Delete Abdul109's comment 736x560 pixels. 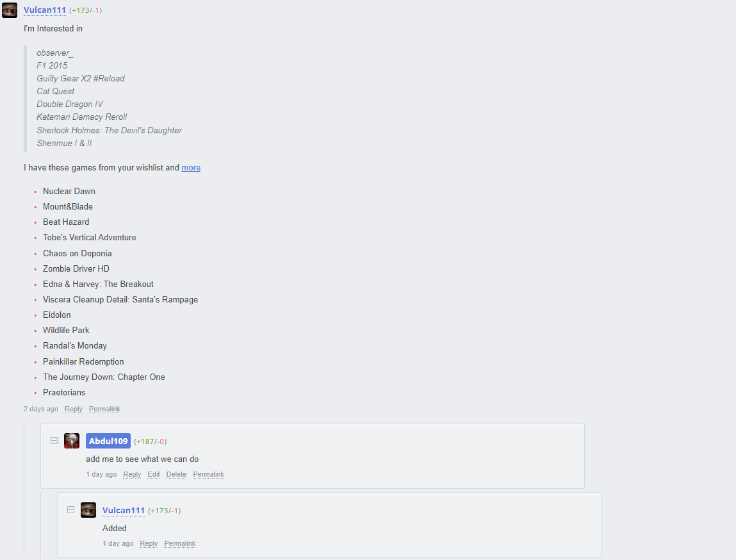(x=176, y=474)
